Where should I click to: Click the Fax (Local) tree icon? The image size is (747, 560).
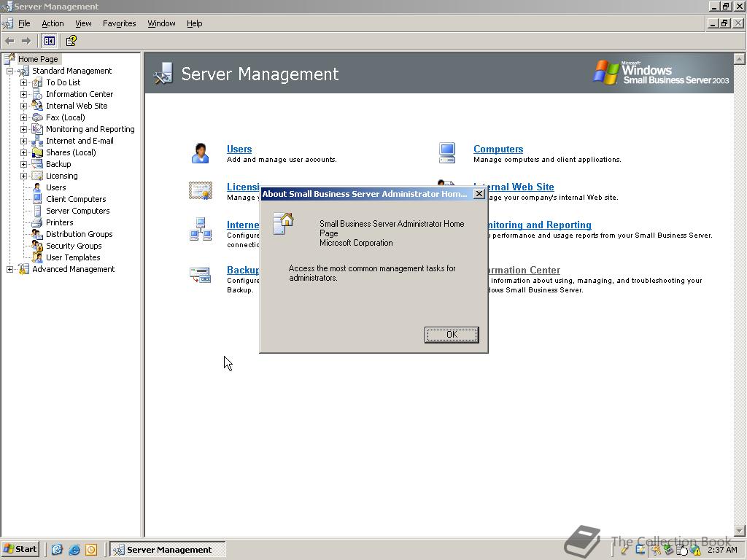37,117
